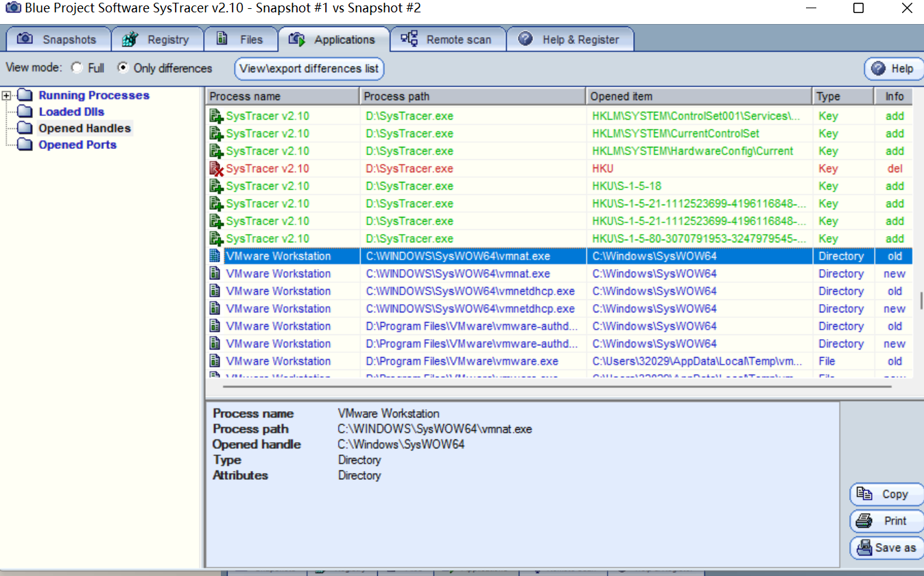Select Opened Ports in the tree
The height and width of the screenshot is (576, 924).
click(78, 145)
